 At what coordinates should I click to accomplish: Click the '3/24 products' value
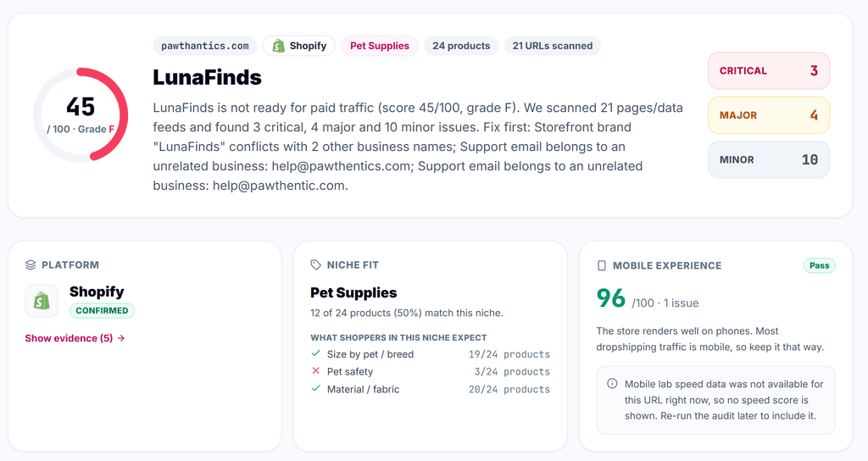click(x=512, y=372)
